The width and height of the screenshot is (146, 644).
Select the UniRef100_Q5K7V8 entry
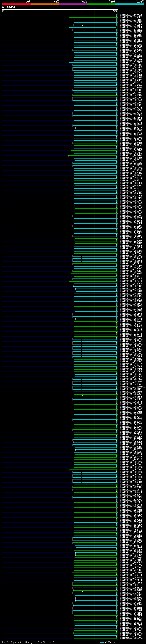click(x=131, y=319)
